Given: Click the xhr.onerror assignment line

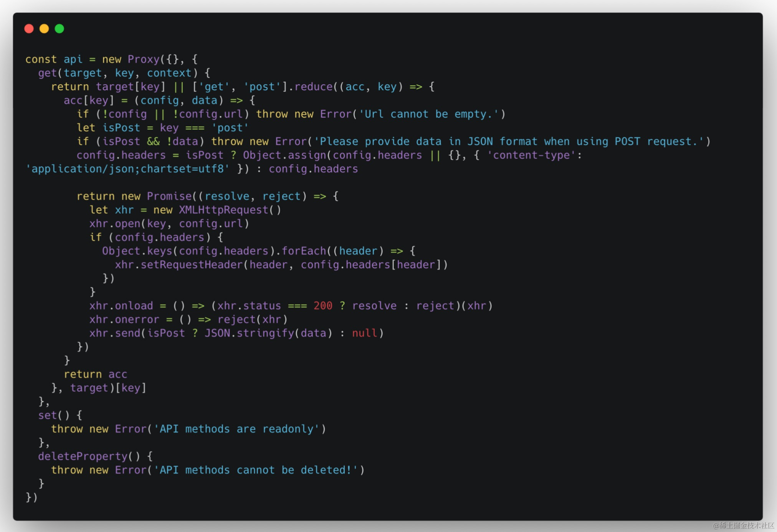Looking at the screenshot, I should [x=188, y=319].
